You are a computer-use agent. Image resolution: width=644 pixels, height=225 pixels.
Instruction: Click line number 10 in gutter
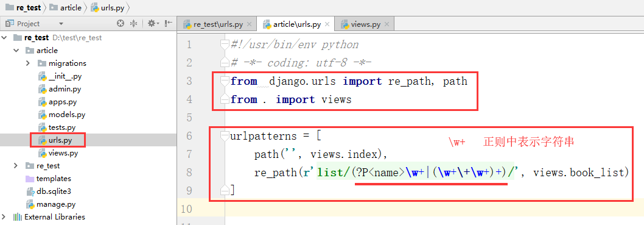tap(187, 209)
